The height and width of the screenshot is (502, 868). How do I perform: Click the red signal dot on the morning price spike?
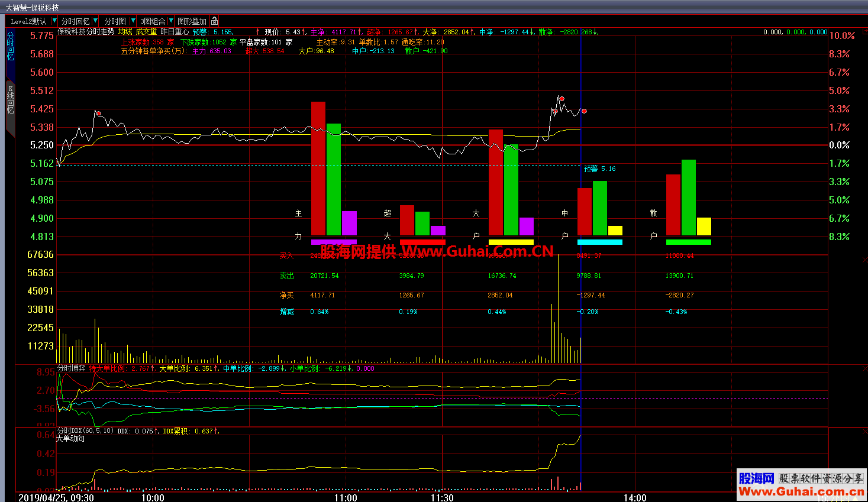(99, 114)
